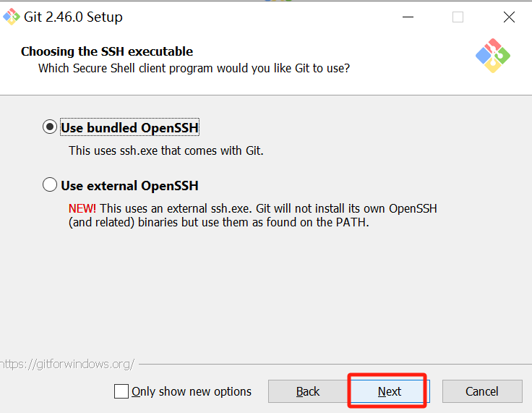Click the Git icon in title bar
Image resolution: width=532 pixels, height=413 pixels.
coord(11,16)
